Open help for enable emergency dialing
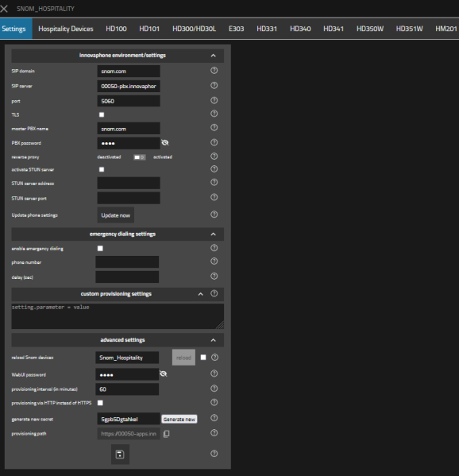 (214, 248)
